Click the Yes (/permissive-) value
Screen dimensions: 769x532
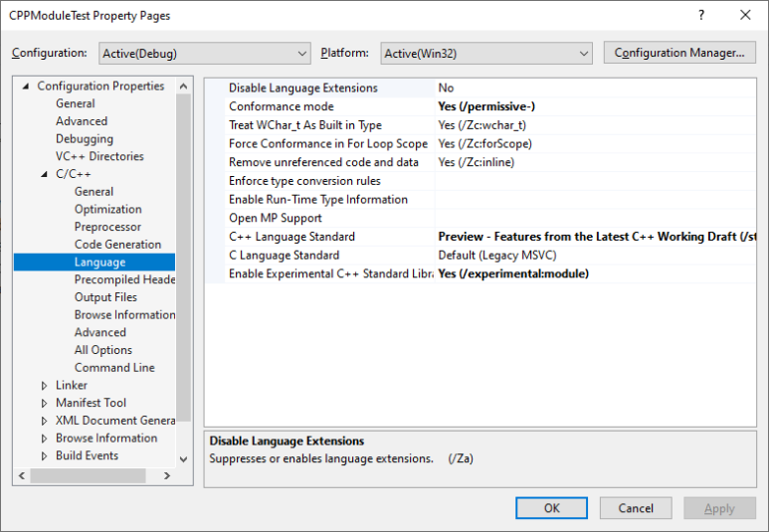coord(486,106)
